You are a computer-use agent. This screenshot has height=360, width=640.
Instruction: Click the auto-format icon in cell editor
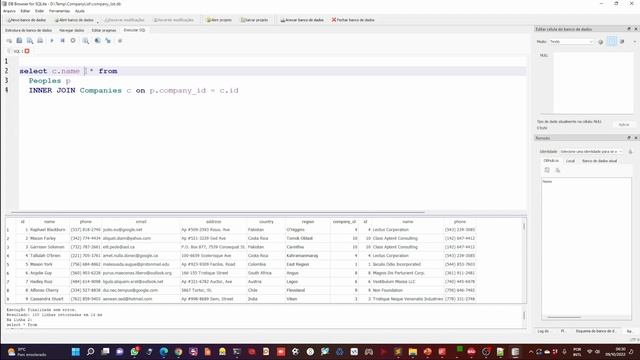601,42
